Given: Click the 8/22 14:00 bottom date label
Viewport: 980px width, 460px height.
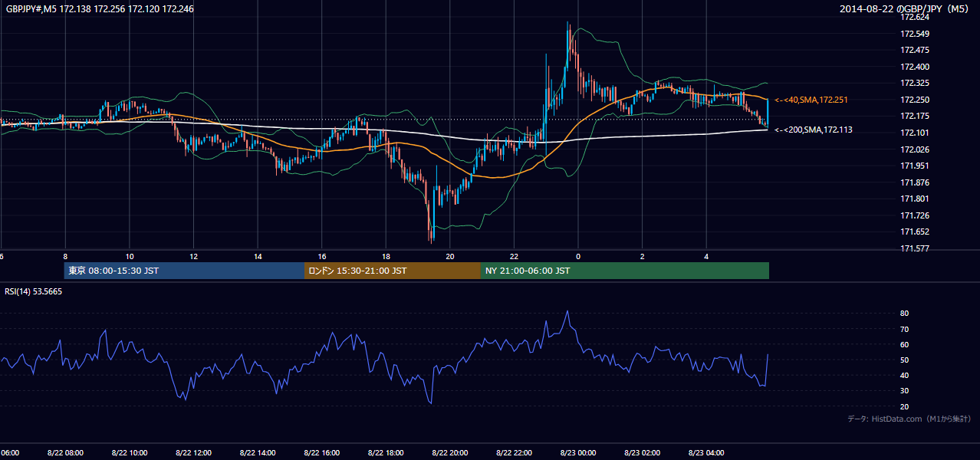Looking at the screenshot, I should tap(258, 453).
